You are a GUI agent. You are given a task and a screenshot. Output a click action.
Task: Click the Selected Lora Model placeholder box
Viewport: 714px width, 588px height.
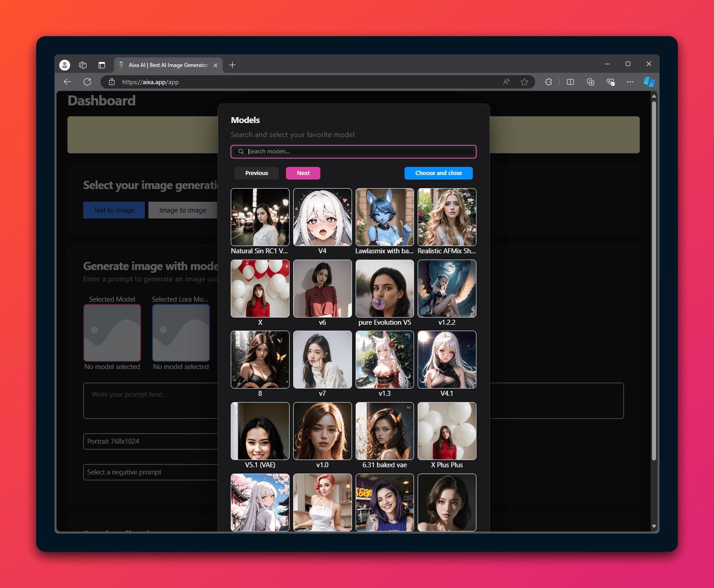[x=181, y=333]
